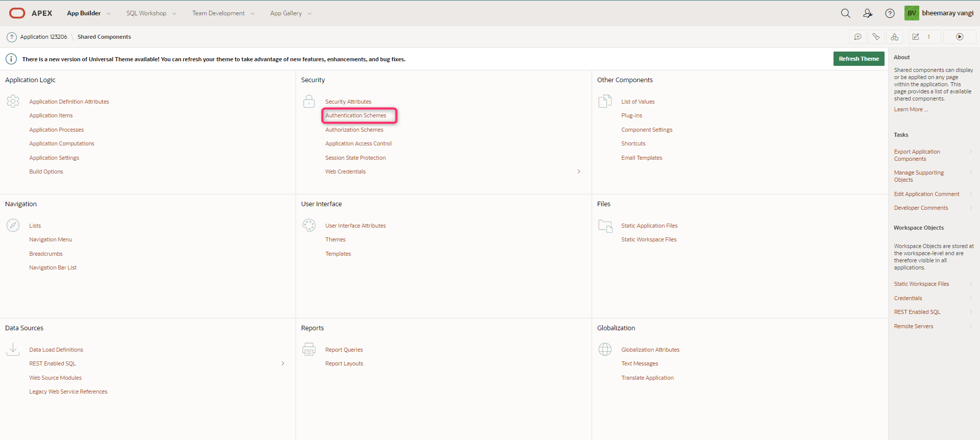The width and height of the screenshot is (980, 440).
Task: Open Text Messages under Globalization
Action: [x=640, y=363]
